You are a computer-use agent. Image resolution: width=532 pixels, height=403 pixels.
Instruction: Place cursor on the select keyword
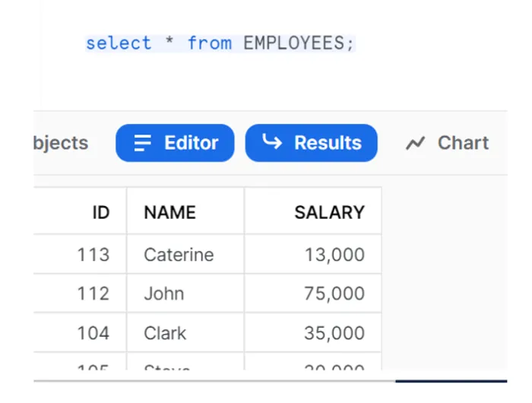(119, 43)
